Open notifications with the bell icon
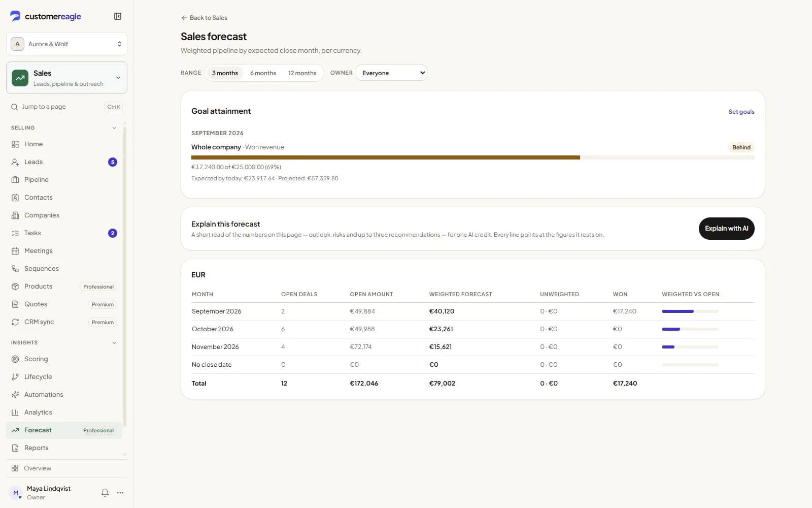Viewport: 812px width, 508px height. 105,493
